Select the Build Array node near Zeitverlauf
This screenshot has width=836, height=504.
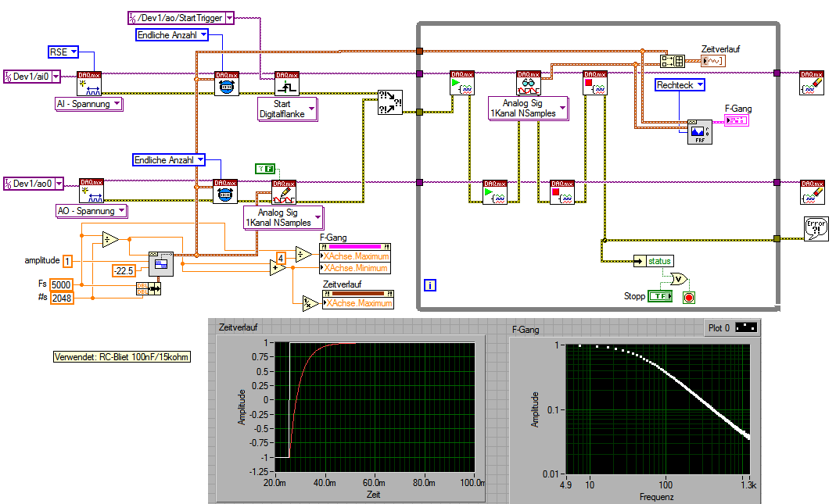672,61
